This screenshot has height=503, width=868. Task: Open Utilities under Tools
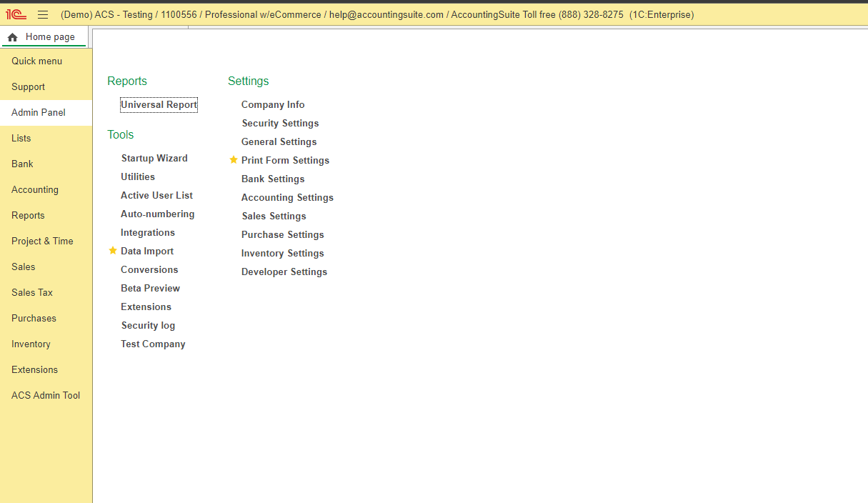pos(138,177)
